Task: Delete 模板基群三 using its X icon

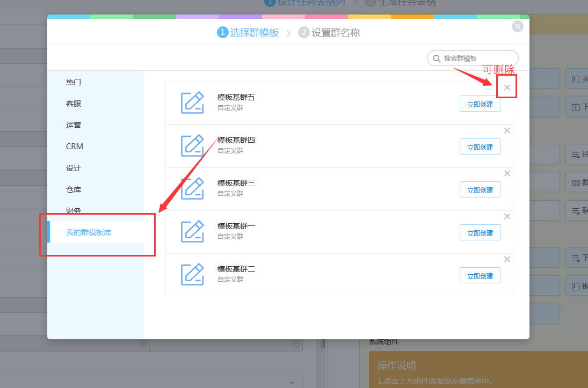Action: click(507, 173)
